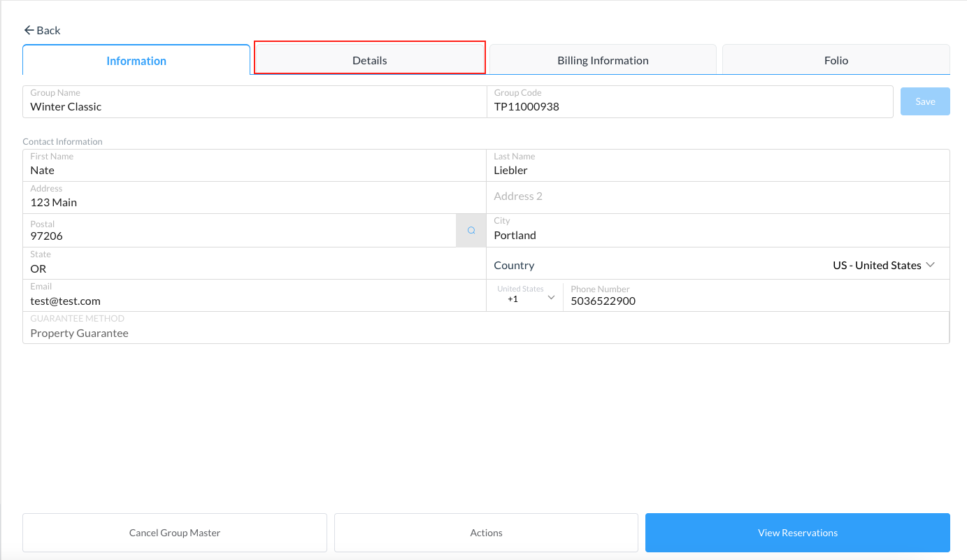Click the Save button
The width and height of the screenshot is (967, 560).
pyautogui.click(x=924, y=101)
